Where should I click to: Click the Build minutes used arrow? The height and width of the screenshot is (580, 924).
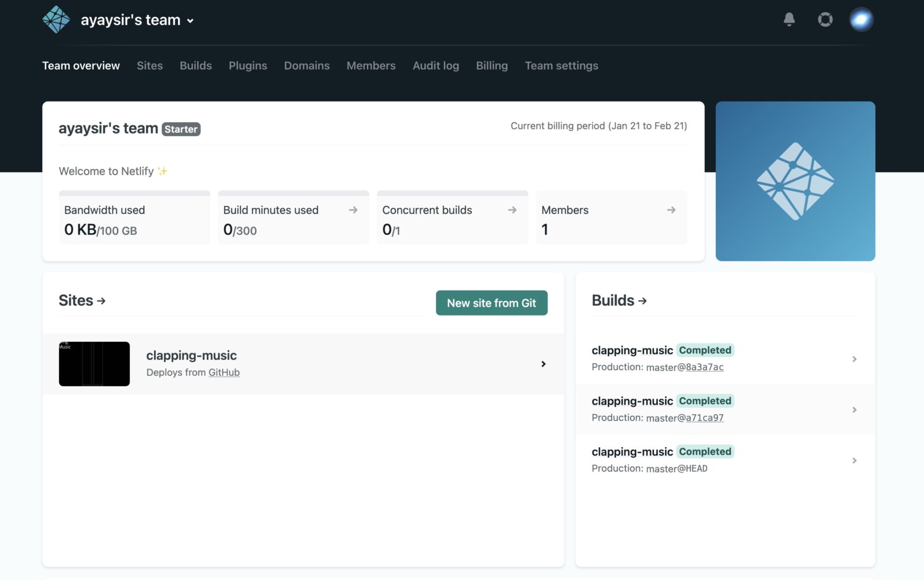353,210
